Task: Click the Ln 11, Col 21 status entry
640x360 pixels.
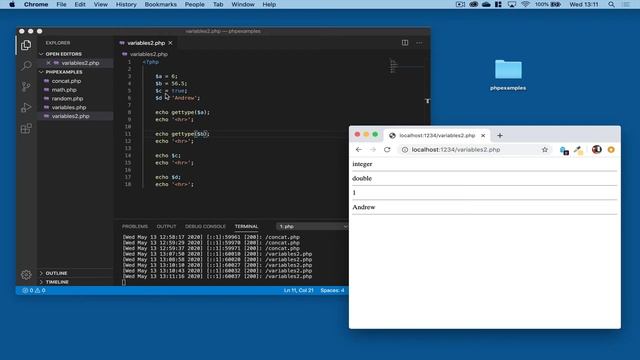Action: click(298, 290)
